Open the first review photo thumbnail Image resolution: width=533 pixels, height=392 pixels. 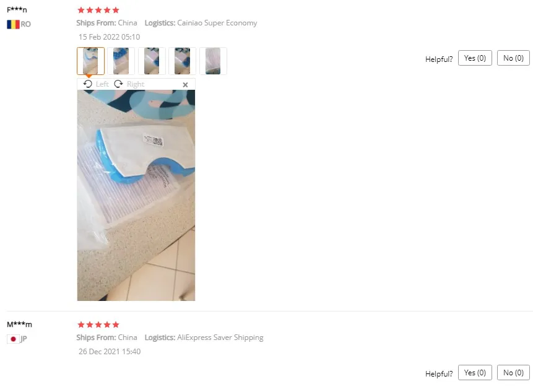tap(90, 61)
